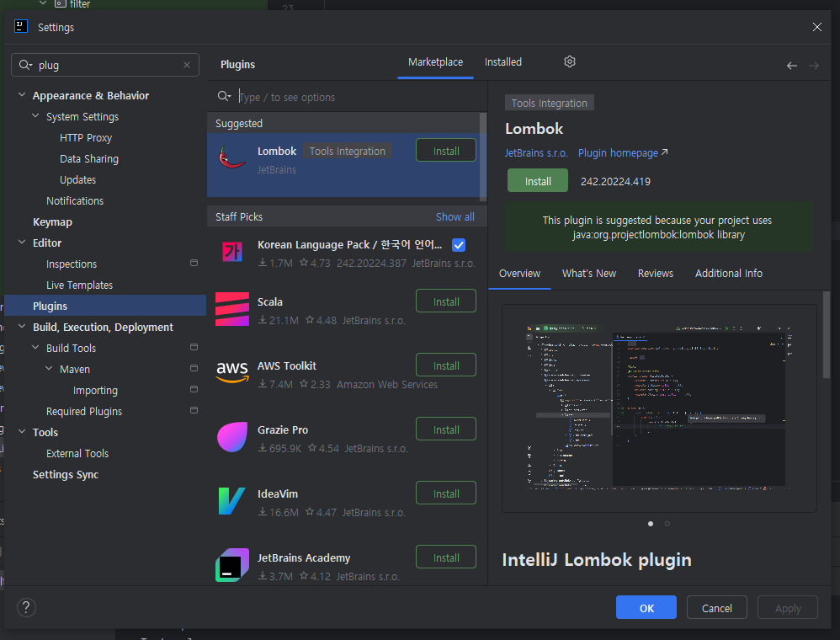Clear the settings search text
The image size is (840, 640).
click(x=186, y=65)
